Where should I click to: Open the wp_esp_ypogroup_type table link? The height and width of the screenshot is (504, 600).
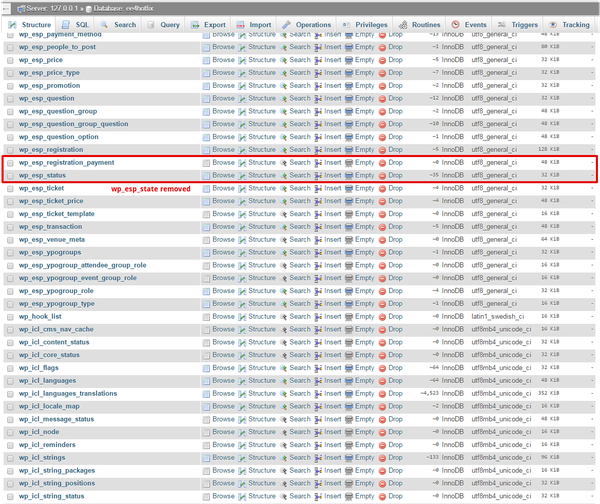pos(57,304)
